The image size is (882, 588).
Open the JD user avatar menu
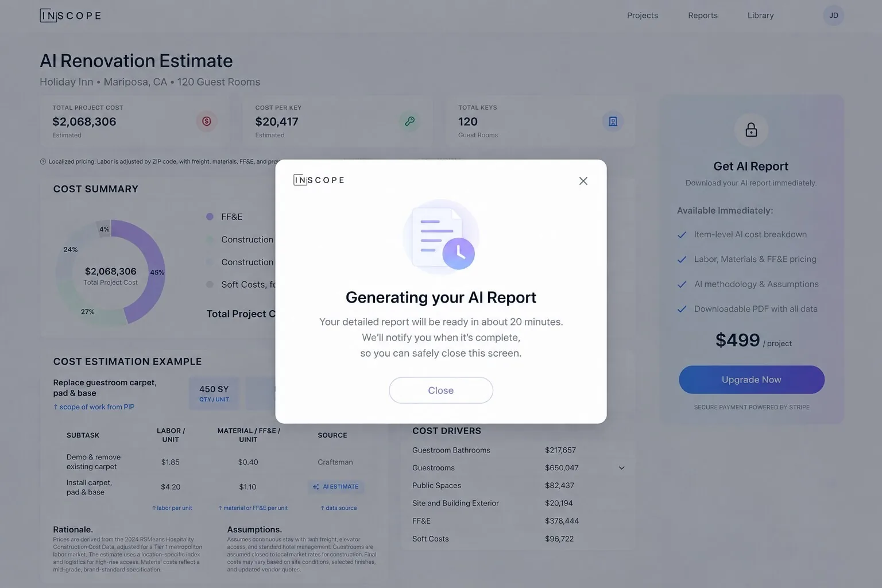pyautogui.click(x=834, y=16)
